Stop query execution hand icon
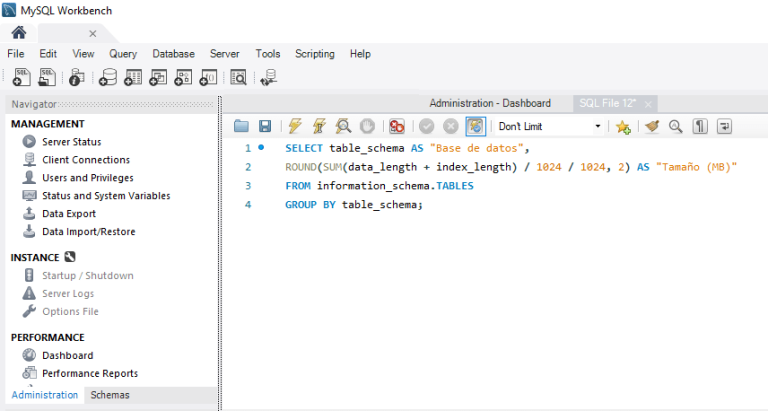768x411 pixels. point(367,126)
